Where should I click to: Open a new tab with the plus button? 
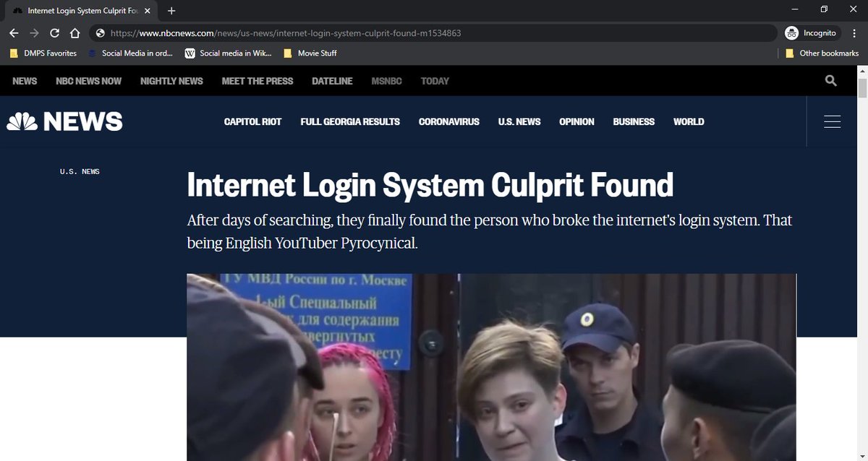[171, 11]
